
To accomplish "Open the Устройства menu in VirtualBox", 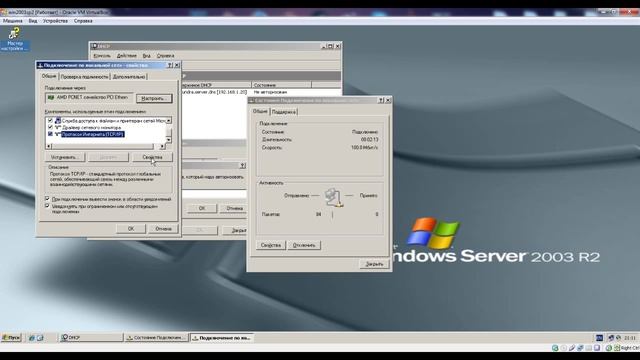I will (55, 21).
